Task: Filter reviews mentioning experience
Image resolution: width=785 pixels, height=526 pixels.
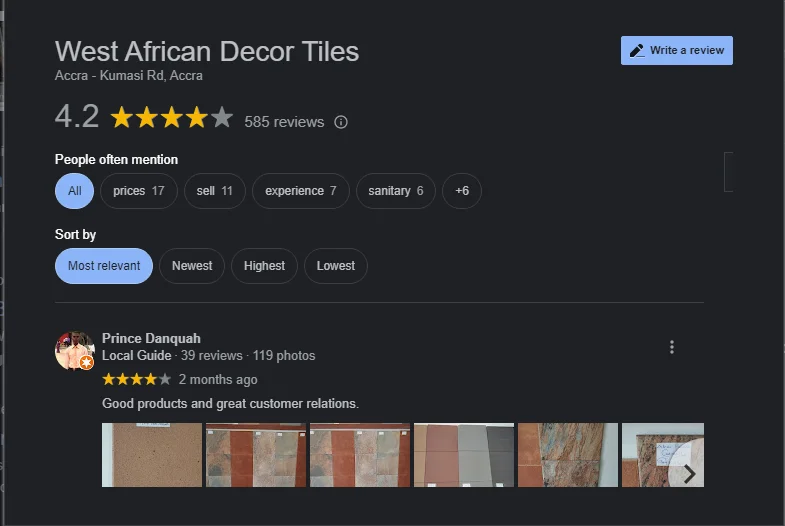Action: (300, 191)
